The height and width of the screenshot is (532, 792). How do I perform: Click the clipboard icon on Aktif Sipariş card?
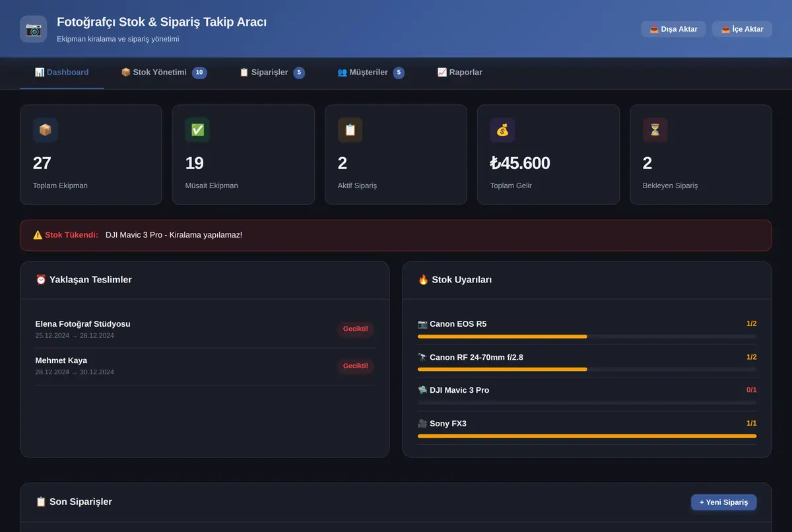point(350,130)
